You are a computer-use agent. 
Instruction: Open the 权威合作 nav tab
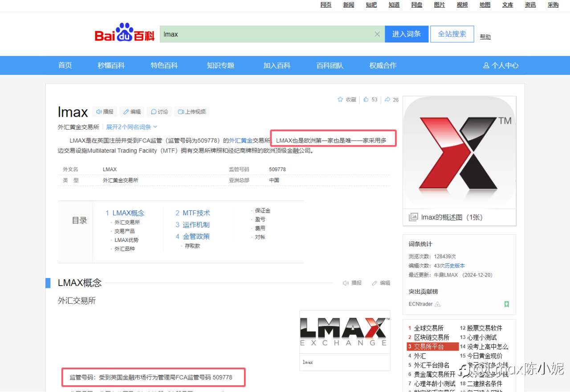click(383, 65)
